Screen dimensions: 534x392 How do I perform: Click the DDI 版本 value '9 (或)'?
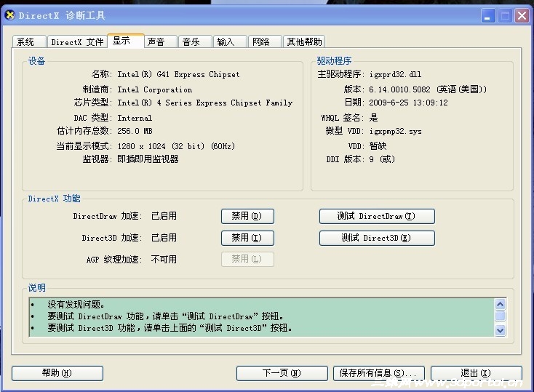[x=382, y=159]
